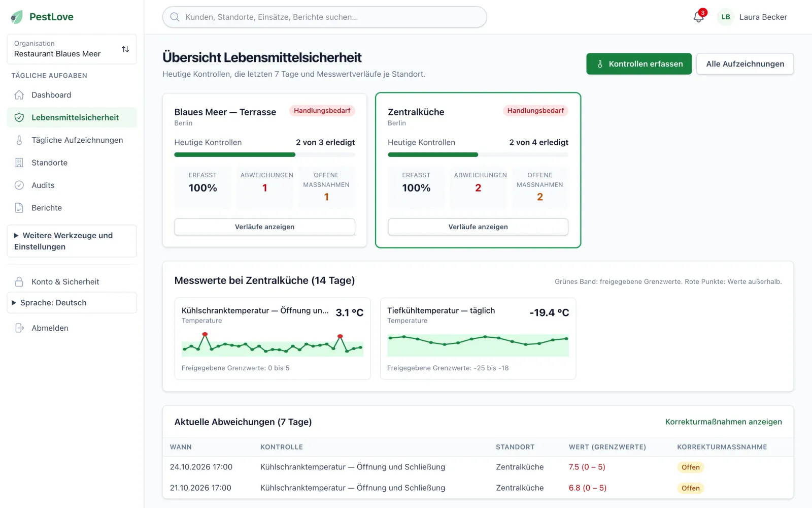This screenshot has height=508, width=812.
Task: Click the document icon beside Berichte
Action: click(19, 208)
